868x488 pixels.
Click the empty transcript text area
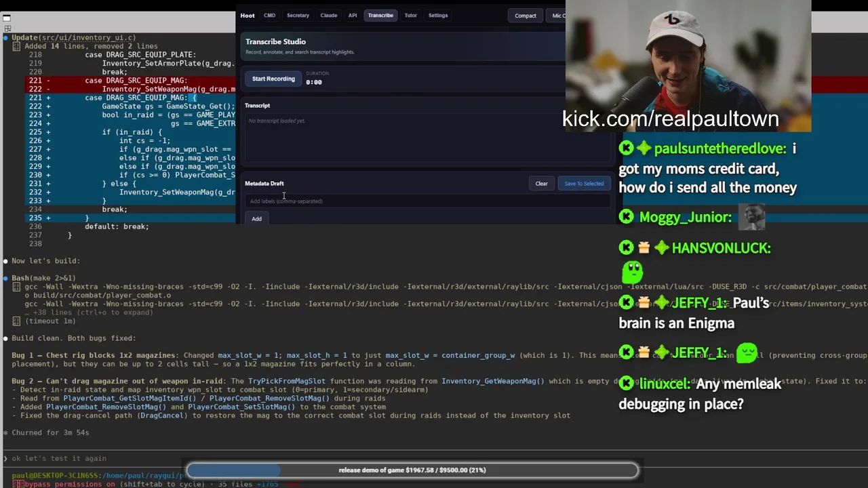(427, 139)
